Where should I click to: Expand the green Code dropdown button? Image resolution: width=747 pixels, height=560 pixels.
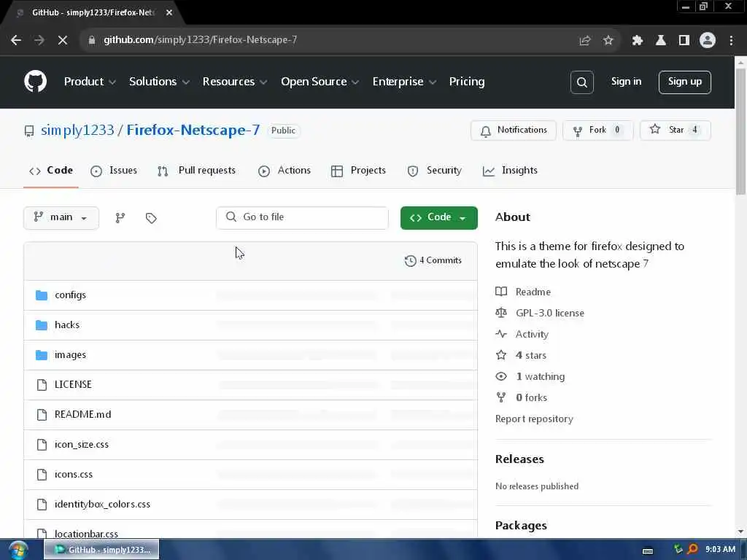(438, 217)
